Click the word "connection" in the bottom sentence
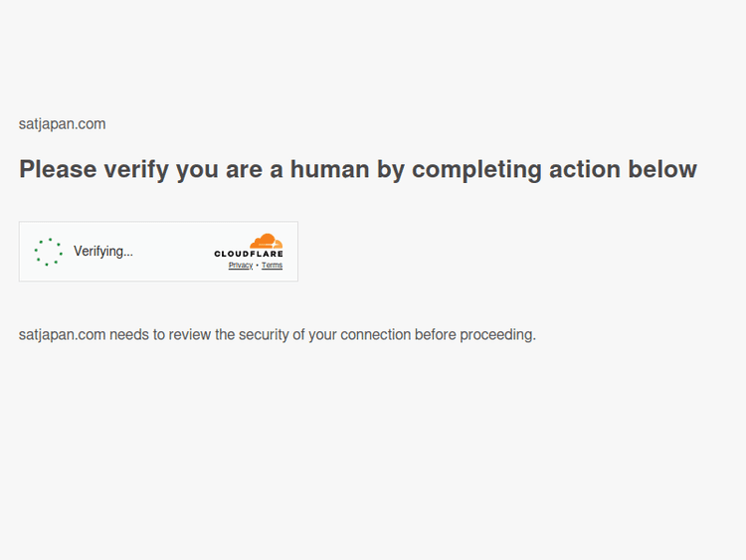This screenshot has width=746, height=560. click(x=376, y=335)
